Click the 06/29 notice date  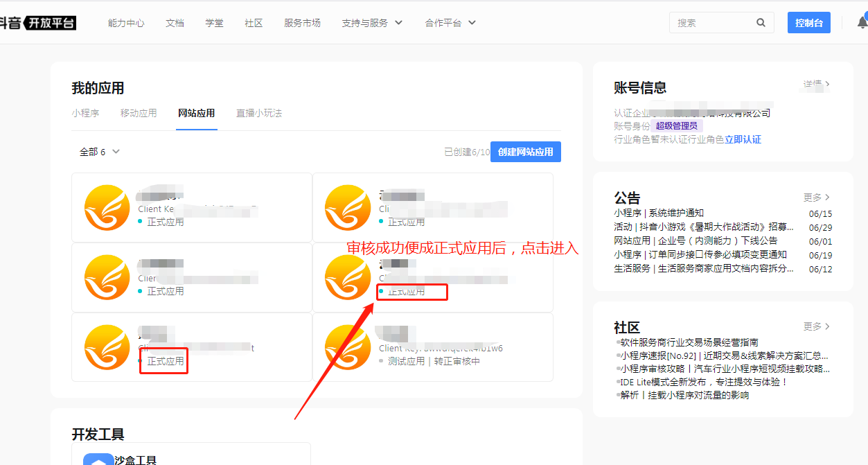(x=820, y=228)
